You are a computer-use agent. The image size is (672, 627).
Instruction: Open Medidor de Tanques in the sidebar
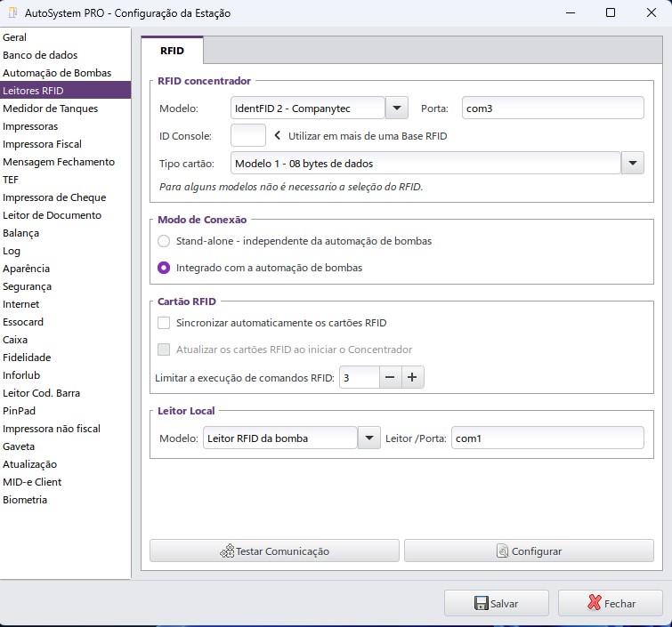pos(51,109)
